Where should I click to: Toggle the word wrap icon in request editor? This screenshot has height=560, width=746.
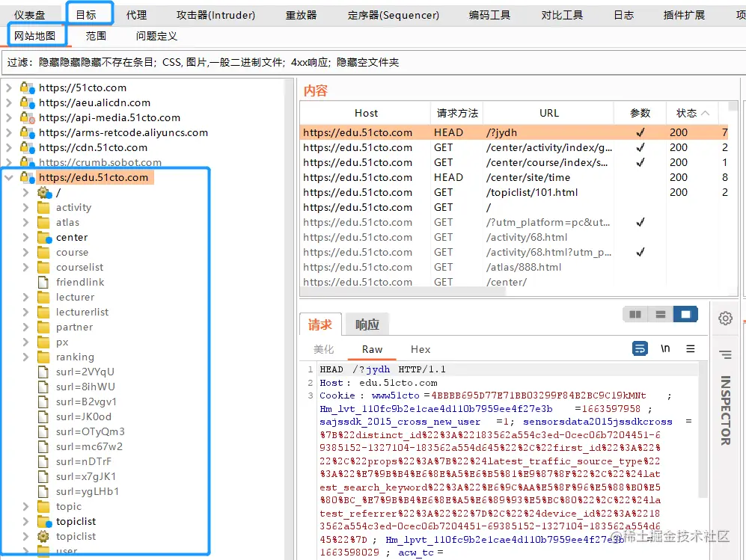pos(640,348)
